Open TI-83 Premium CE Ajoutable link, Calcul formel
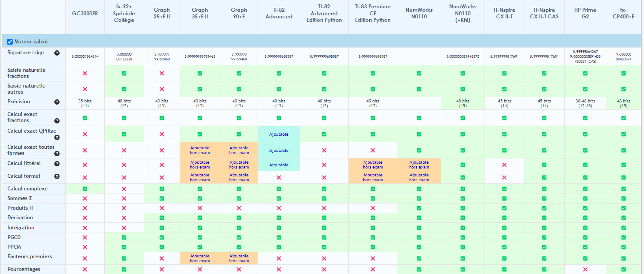This screenshot has width=644, height=274. (373, 177)
